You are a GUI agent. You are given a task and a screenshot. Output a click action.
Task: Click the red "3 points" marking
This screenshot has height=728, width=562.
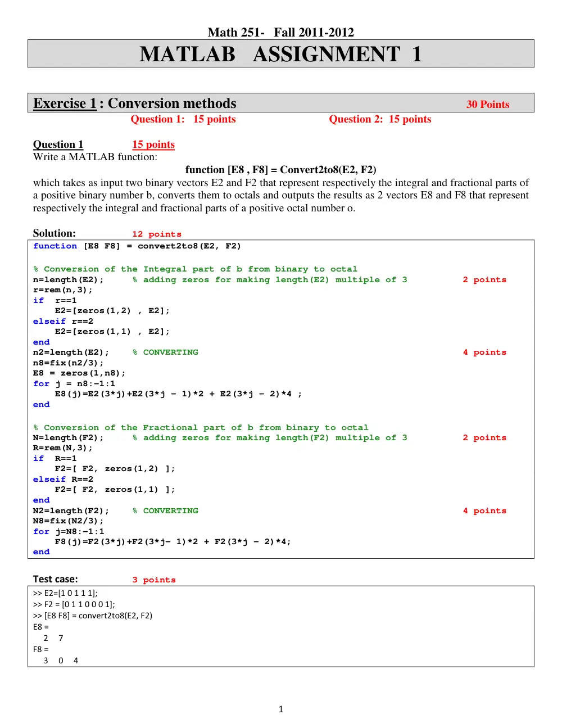tap(154, 580)
